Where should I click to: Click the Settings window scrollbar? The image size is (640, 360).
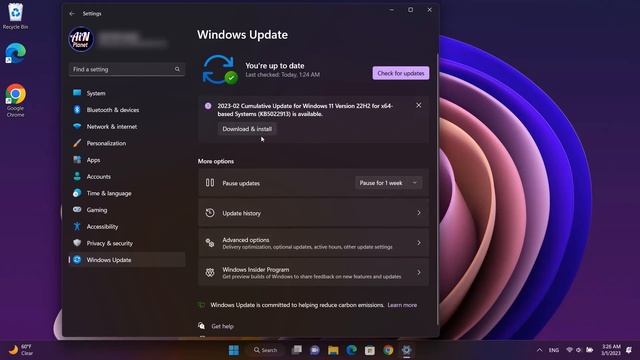click(438, 188)
